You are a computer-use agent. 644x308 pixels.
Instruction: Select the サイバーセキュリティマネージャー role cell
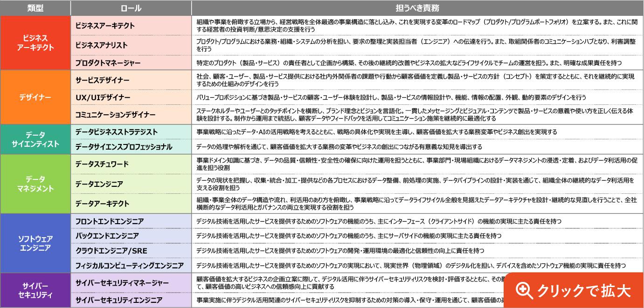coord(131,283)
